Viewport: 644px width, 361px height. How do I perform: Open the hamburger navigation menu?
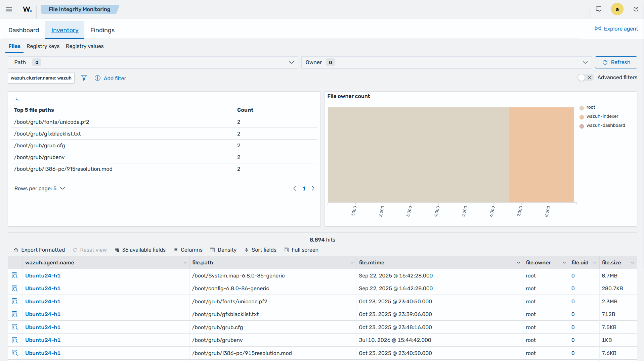9,9
